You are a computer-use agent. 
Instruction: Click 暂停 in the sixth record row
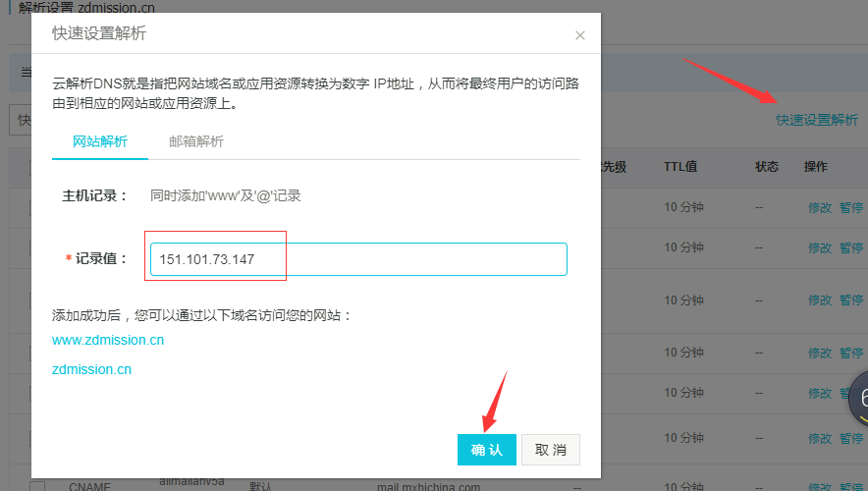[x=851, y=438]
